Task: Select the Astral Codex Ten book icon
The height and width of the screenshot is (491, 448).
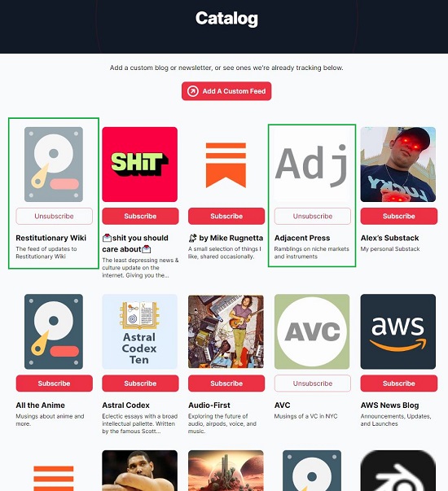Action: click(x=140, y=331)
